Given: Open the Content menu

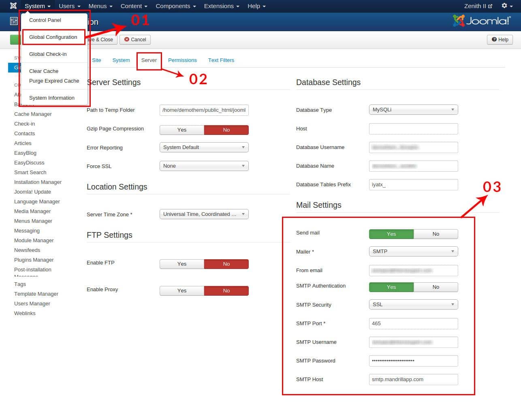Looking at the screenshot, I should click(x=134, y=6).
